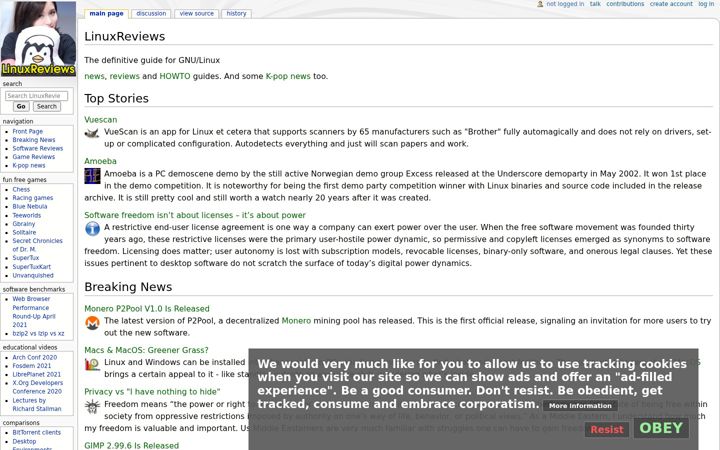Click the green OBEY cookie button
Image resolution: width=720 pixels, height=450 pixels.
click(661, 428)
